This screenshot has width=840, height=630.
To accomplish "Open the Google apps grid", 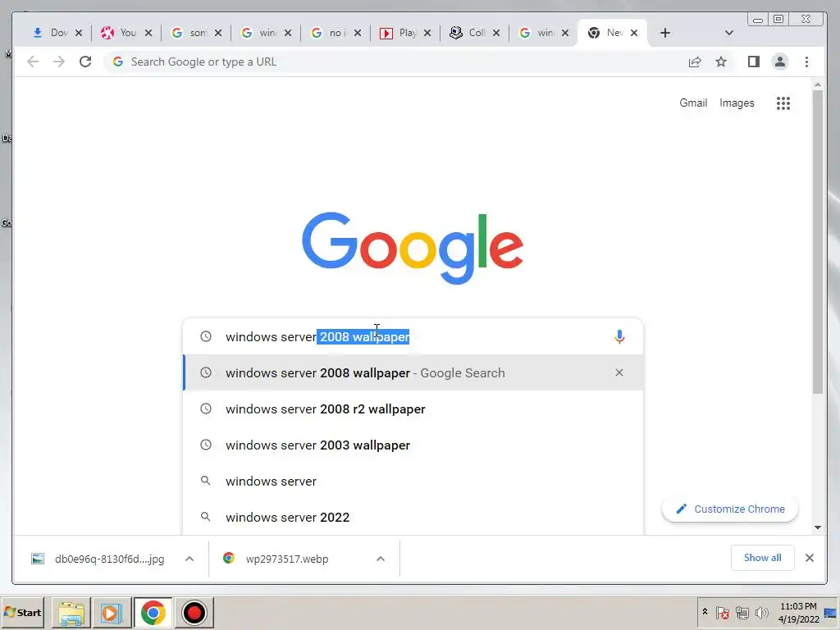I will pos(783,103).
